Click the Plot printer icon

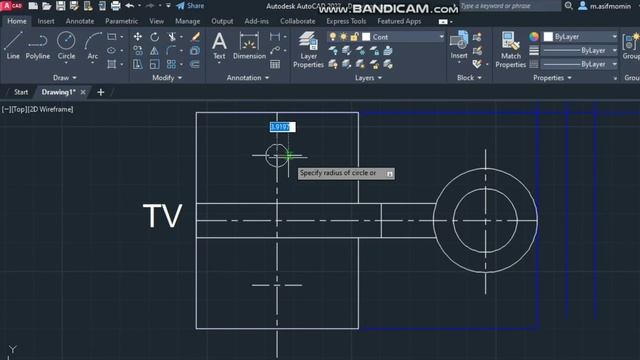click(116, 6)
